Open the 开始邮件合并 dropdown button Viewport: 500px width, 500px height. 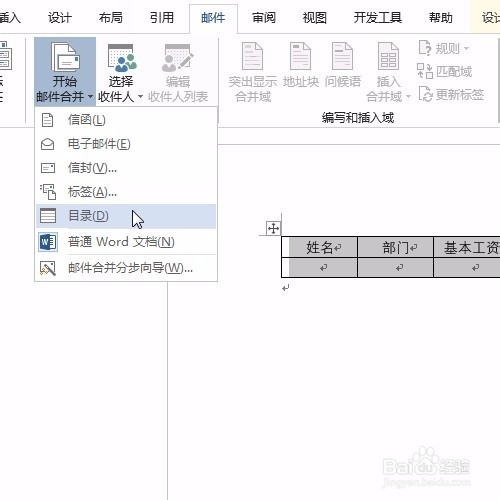65,72
